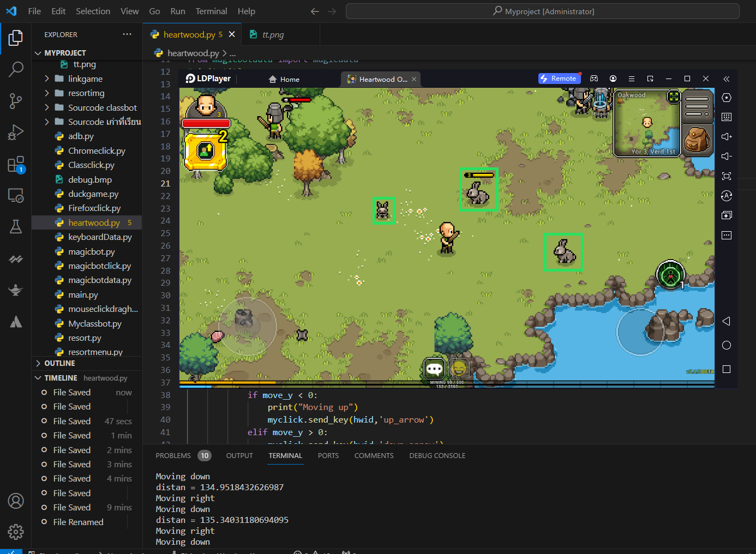This screenshot has width=756, height=554.
Task: Click the attack target button in game
Action: pos(670,275)
